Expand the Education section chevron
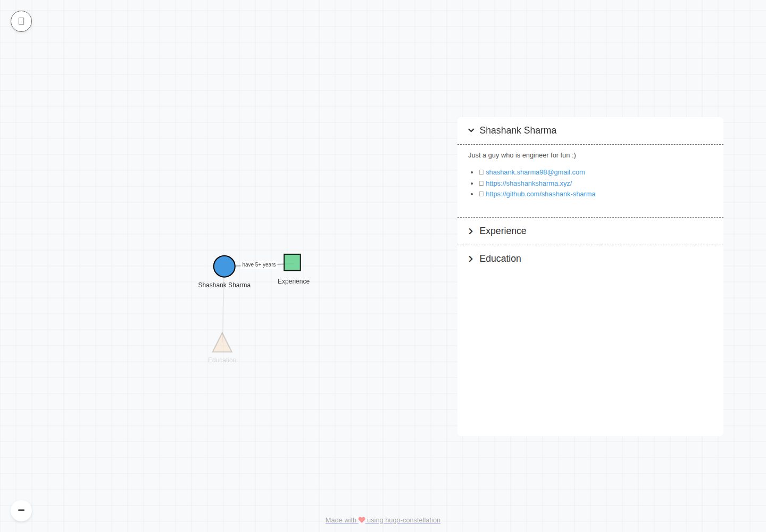The width and height of the screenshot is (766, 532). coord(471,259)
